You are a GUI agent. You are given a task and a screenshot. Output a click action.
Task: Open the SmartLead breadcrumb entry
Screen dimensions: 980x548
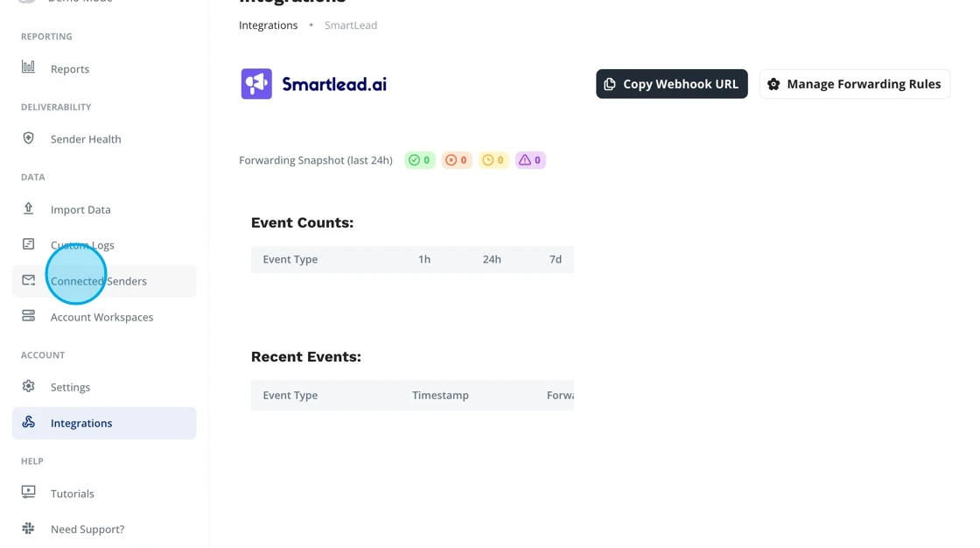pos(350,25)
